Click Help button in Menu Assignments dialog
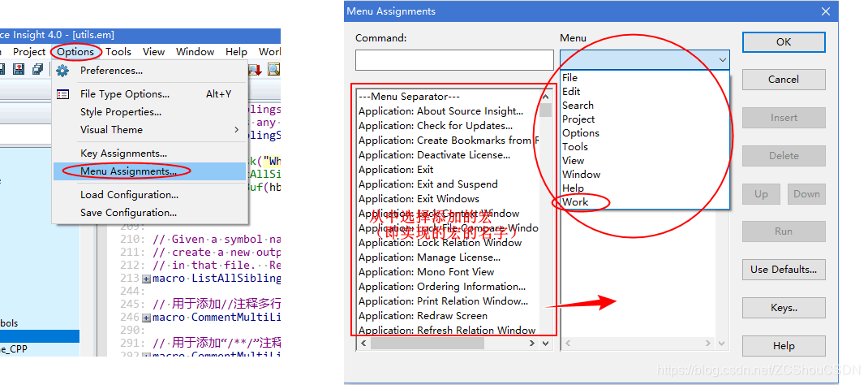Viewport: 868px width, 385px height. (784, 346)
